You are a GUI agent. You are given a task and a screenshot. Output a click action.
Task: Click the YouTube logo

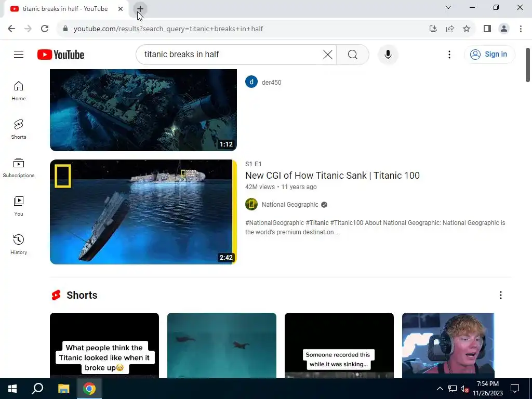coord(61,55)
